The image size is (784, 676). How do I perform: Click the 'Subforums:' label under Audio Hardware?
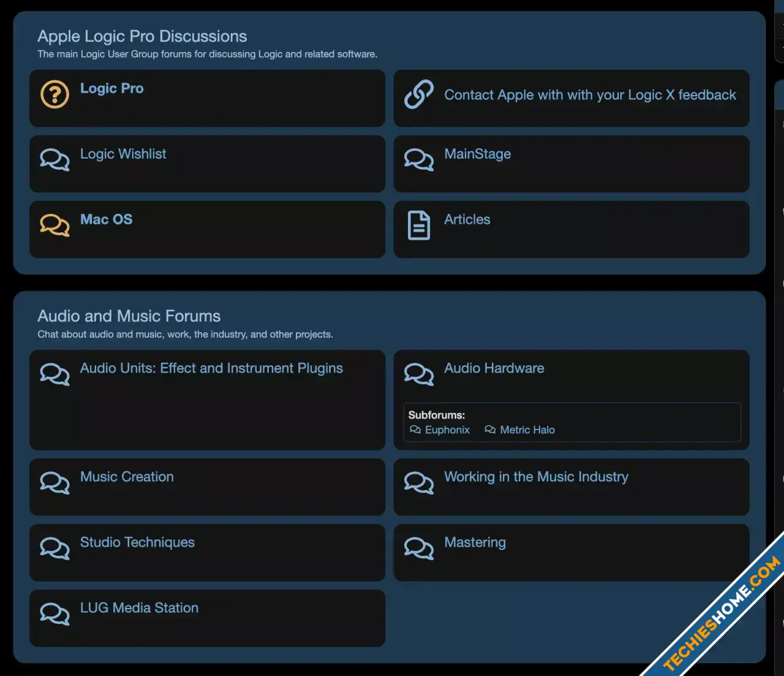436,415
